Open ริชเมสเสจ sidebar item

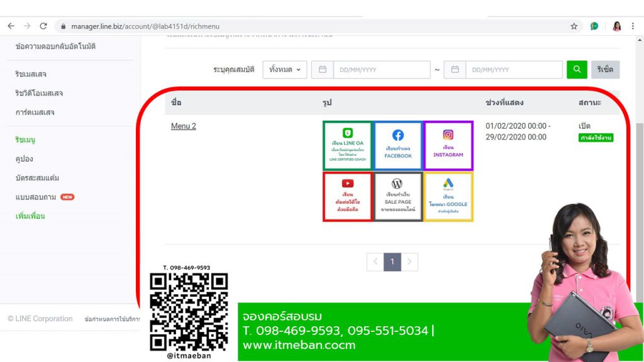31,74
